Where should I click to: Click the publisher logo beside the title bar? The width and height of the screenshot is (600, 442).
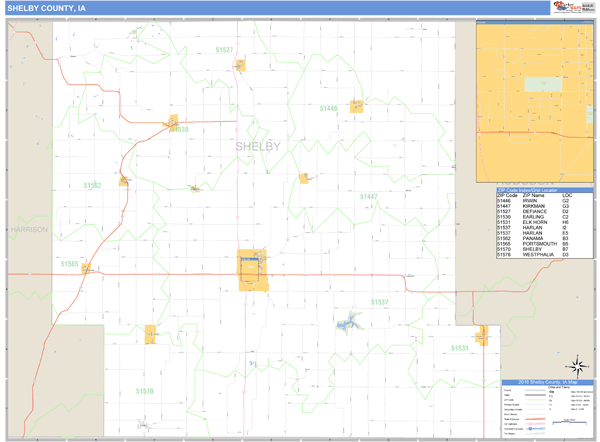574,7
